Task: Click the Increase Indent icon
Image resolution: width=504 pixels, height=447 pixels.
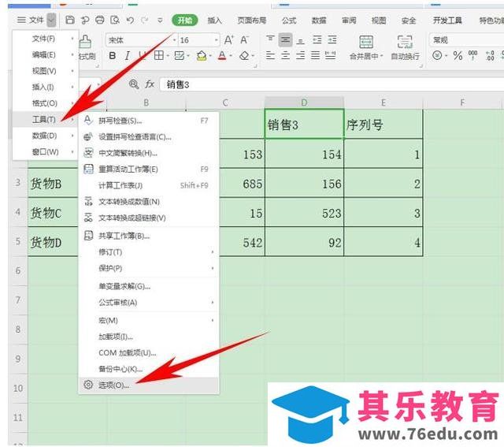Action: (x=332, y=39)
